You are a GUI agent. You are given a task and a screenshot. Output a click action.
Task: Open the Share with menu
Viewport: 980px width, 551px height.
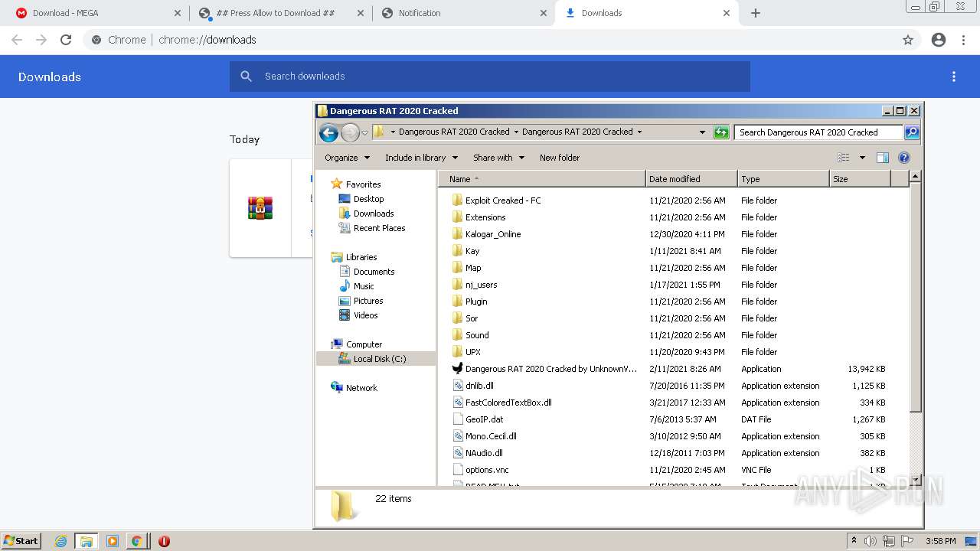(498, 158)
